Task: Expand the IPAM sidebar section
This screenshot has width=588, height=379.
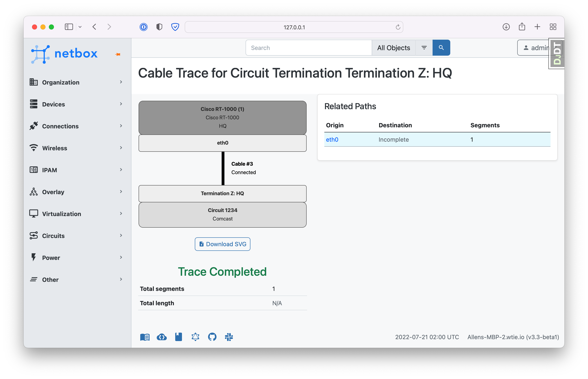Action: point(50,170)
